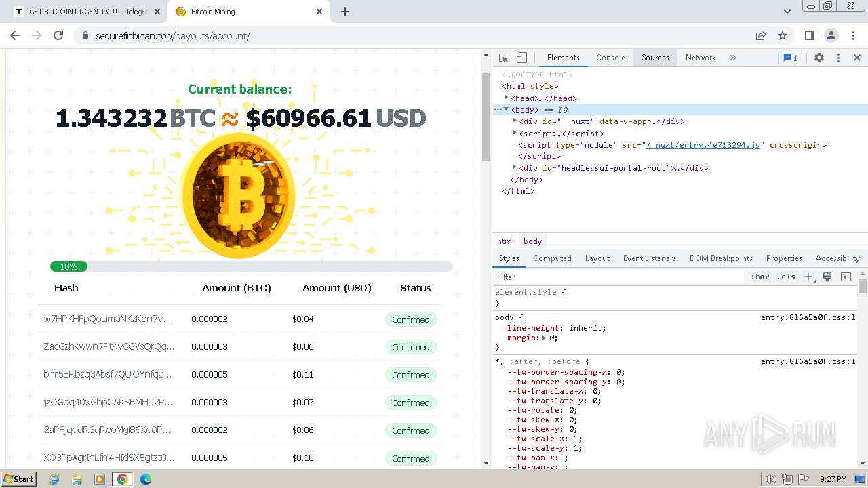Toggle the .cls element classes pane
Image resolution: width=868 pixels, height=488 pixels.
coord(786,277)
